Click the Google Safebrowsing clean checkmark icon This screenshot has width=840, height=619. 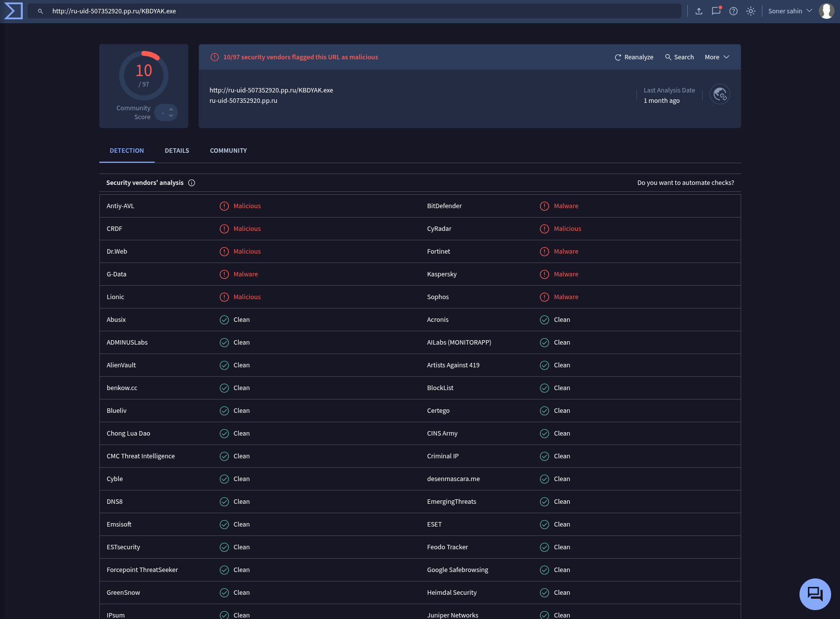[x=545, y=570]
